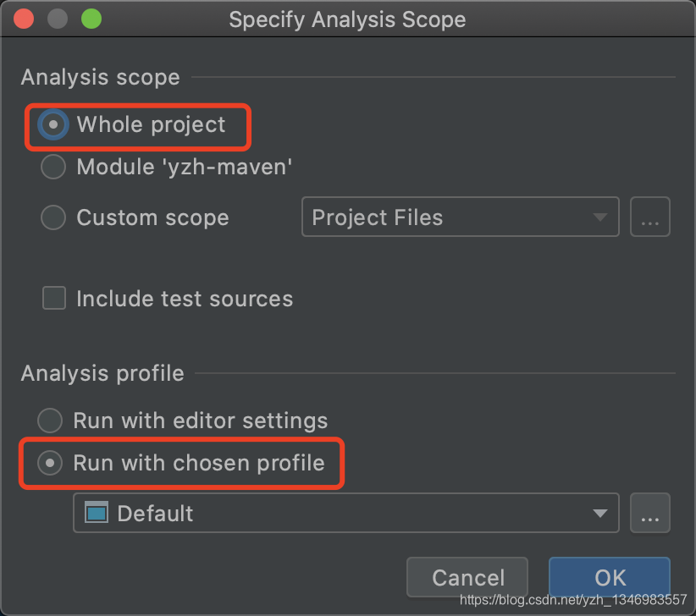Choose Module 'yzh-maven' scope option

click(54, 167)
